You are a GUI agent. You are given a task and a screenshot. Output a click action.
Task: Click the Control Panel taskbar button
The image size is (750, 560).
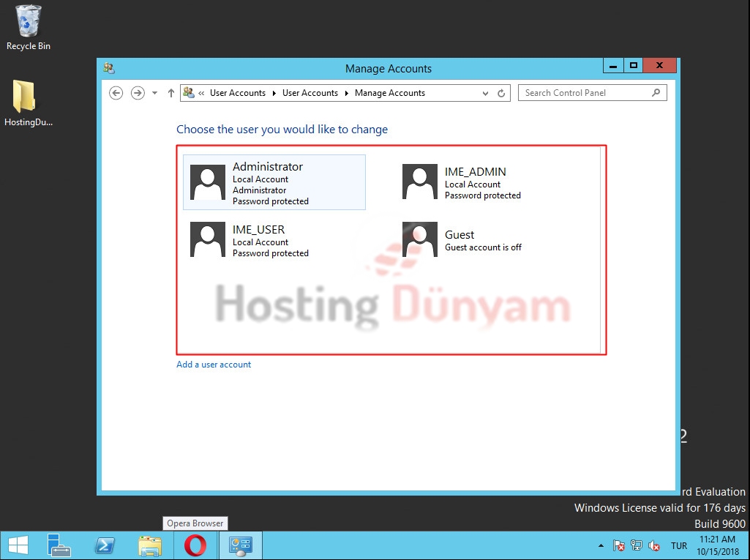[x=241, y=545]
